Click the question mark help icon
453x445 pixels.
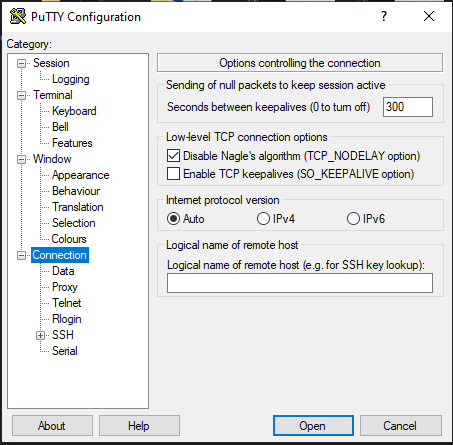pyautogui.click(x=384, y=16)
